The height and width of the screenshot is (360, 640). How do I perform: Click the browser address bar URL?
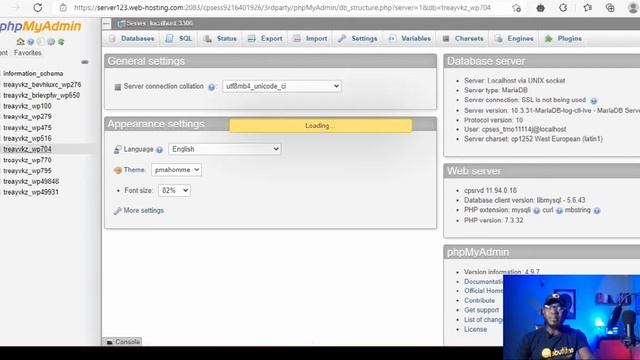tap(282, 8)
